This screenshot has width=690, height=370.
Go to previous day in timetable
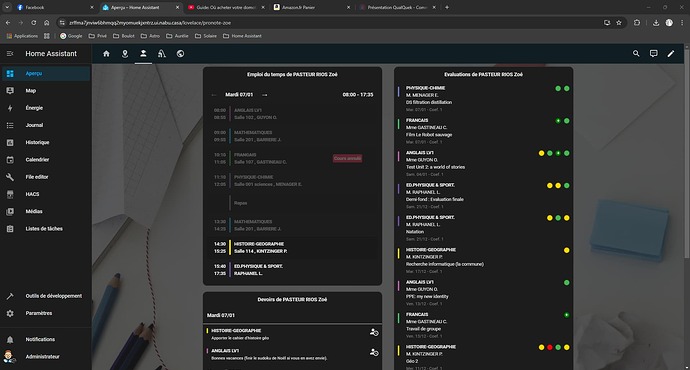(x=214, y=95)
